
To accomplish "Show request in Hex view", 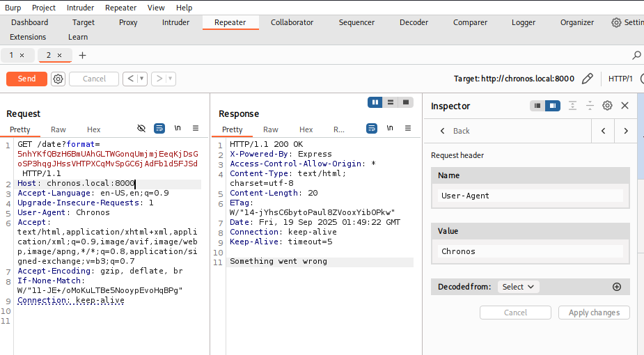I will tap(94, 129).
